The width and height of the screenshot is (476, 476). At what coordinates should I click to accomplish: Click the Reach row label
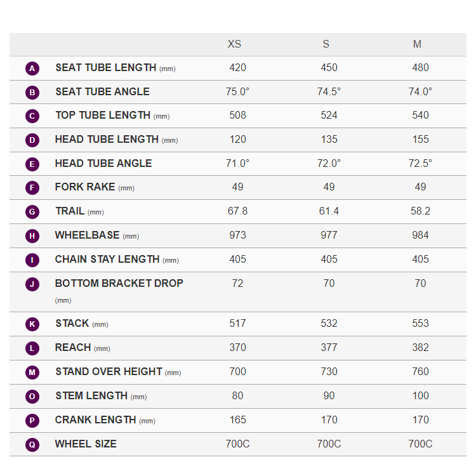[73, 348]
